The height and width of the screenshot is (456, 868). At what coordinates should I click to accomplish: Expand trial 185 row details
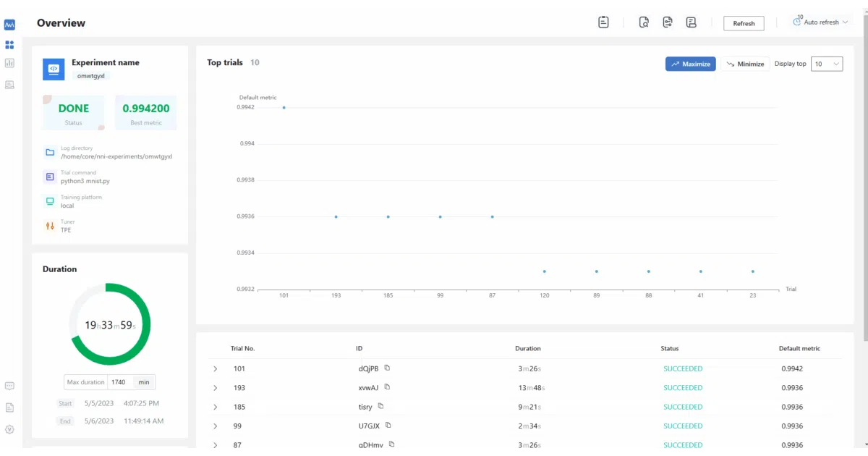point(215,407)
